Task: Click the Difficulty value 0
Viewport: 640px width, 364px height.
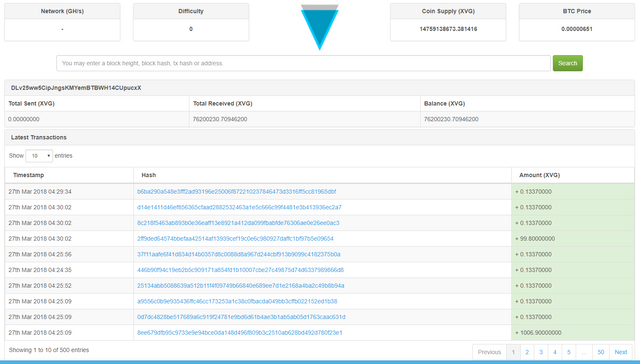Action: click(191, 29)
